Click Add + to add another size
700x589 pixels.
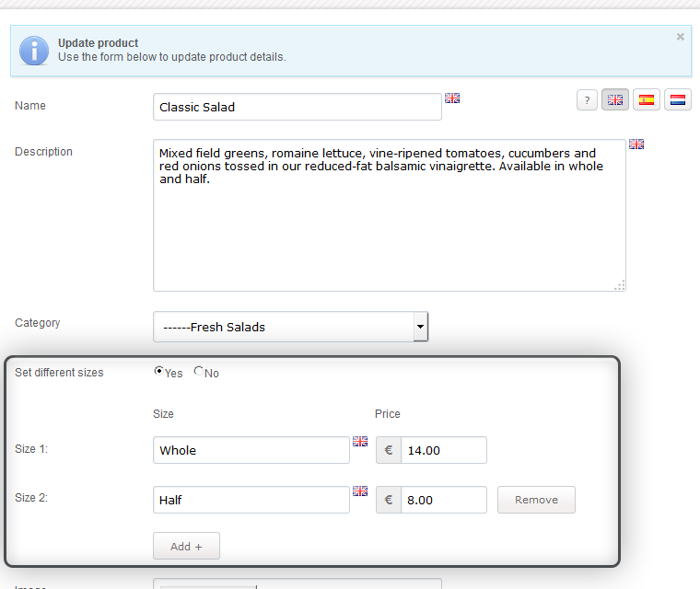[x=186, y=546]
